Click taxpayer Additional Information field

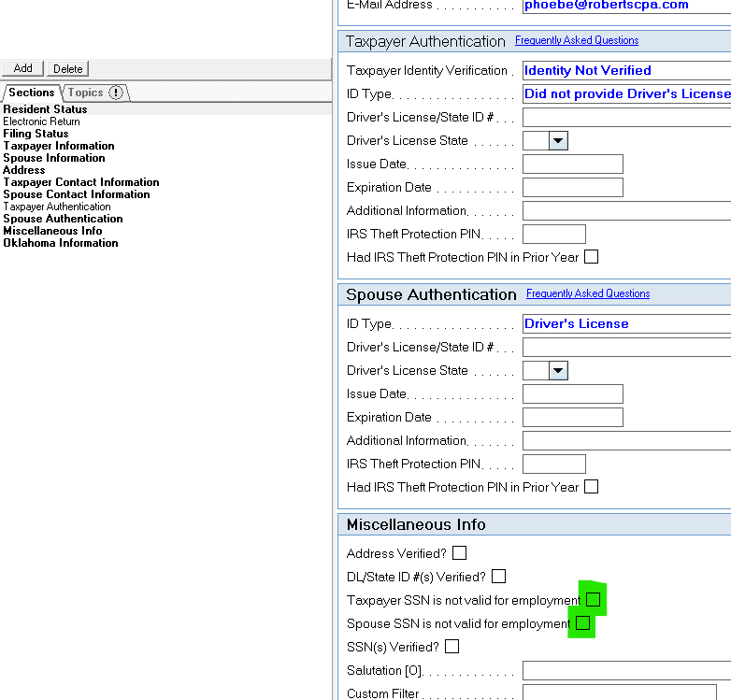626,210
